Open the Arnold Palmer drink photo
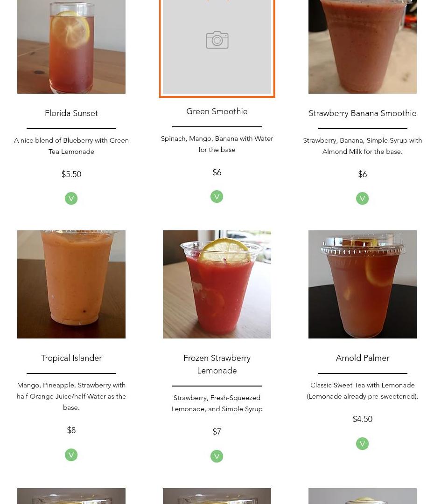This screenshot has width=434, height=504. tap(362, 284)
